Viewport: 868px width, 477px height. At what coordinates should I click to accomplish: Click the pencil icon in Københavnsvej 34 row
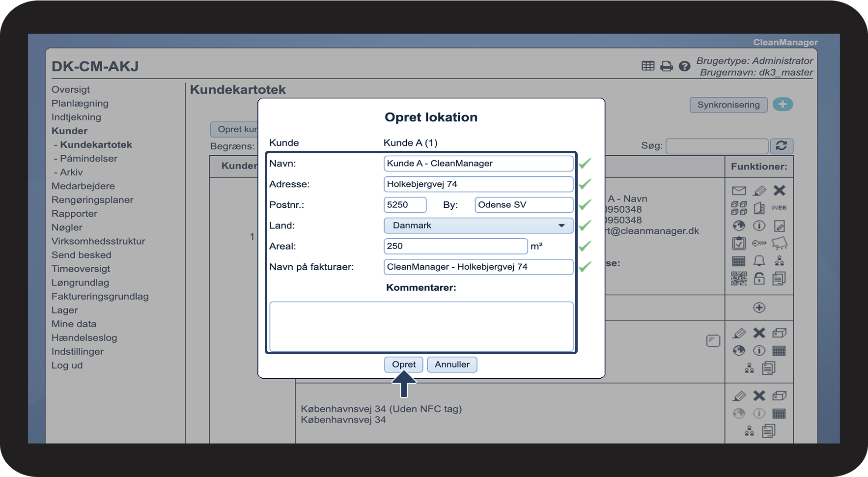[739, 396]
